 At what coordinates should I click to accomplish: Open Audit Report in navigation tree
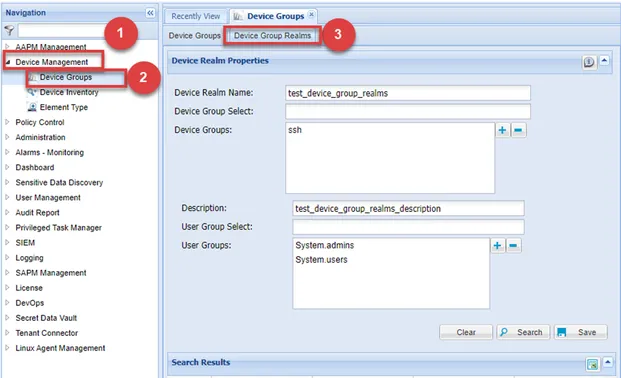(37, 212)
